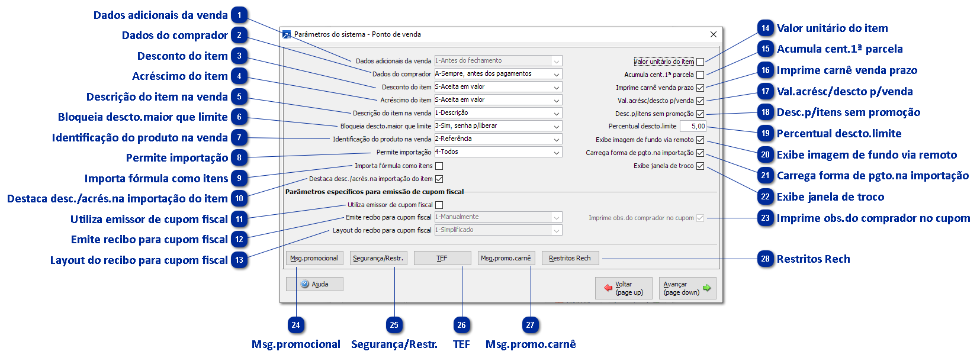The image size is (980, 361).
Task: Click the Ajuda help icon
Action: pyautogui.click(x=305, y=284)
